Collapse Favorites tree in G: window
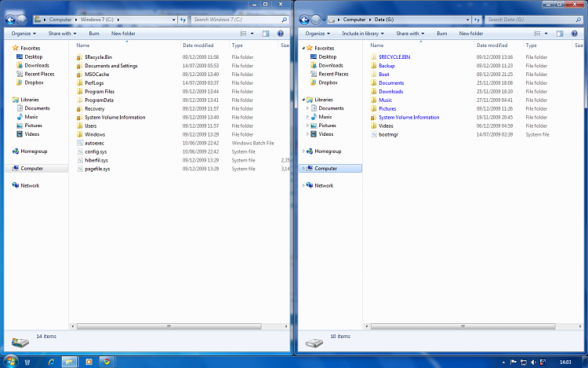Screen dimensions: 588x368 pyautogui.click(x=303, y=48)
